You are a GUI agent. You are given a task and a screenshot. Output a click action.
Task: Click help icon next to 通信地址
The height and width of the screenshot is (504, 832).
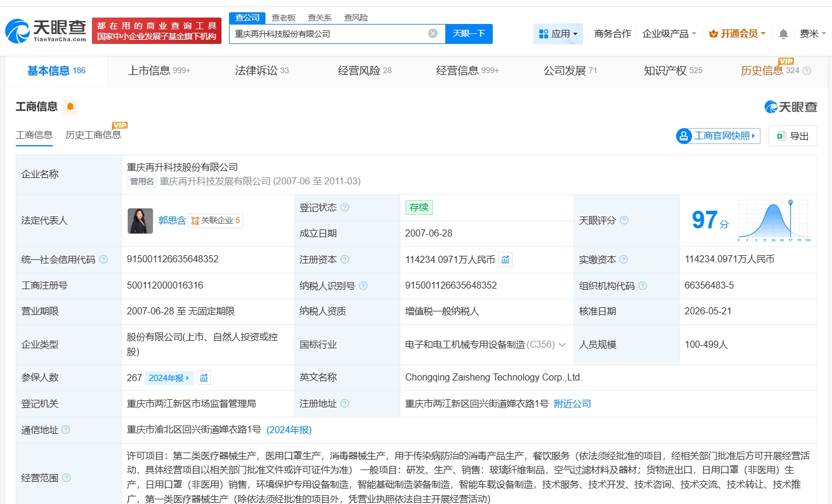coord(66,430)
